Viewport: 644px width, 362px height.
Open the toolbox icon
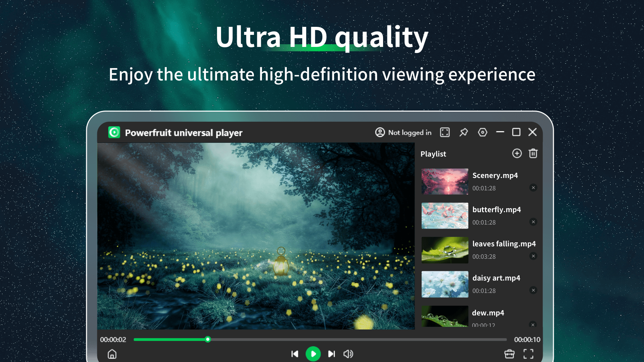[509, 354]
